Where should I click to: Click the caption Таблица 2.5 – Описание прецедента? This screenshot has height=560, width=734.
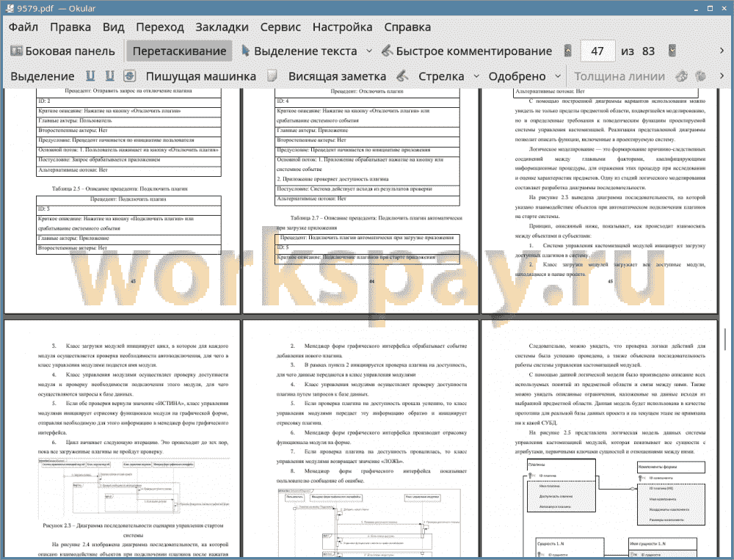point(120,189)
